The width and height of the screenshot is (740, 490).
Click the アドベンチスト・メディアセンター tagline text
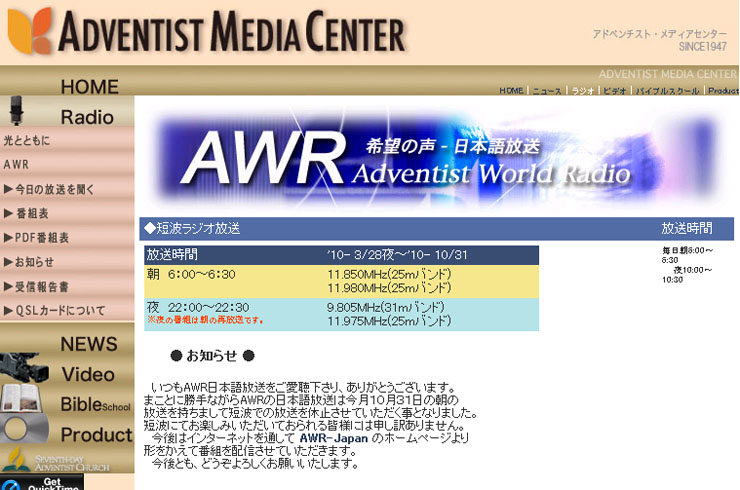660,34
